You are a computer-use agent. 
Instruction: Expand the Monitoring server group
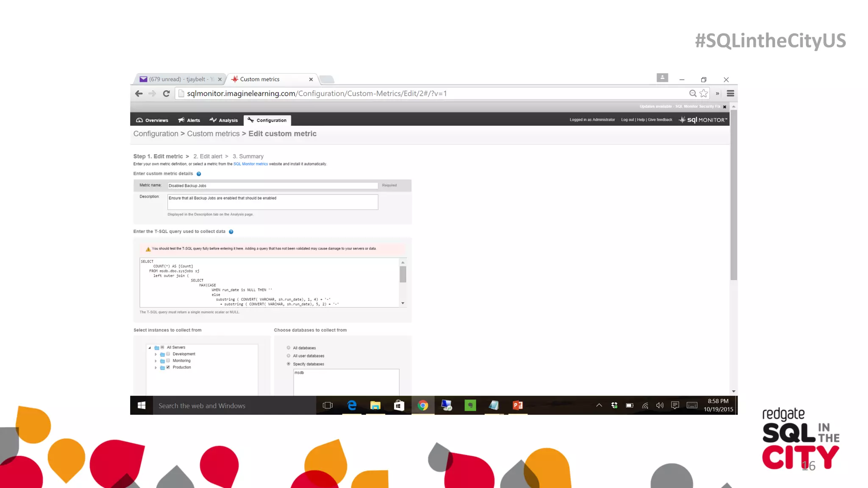[156, 361]
